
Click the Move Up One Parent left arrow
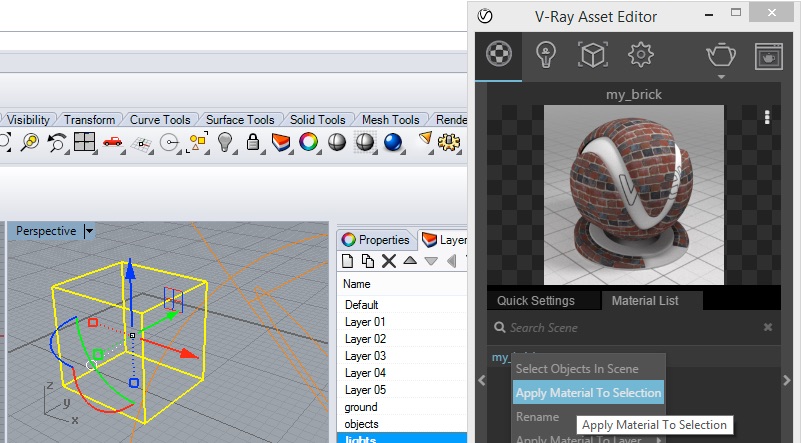(452, 261)
